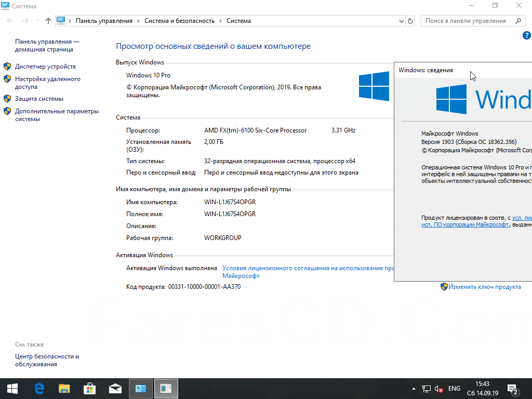Screen dimensions: 532x399
Task: Click shield icon next to 'Изменить ключ продукта'
Action: pyautogui.click(x=444, y=287)
